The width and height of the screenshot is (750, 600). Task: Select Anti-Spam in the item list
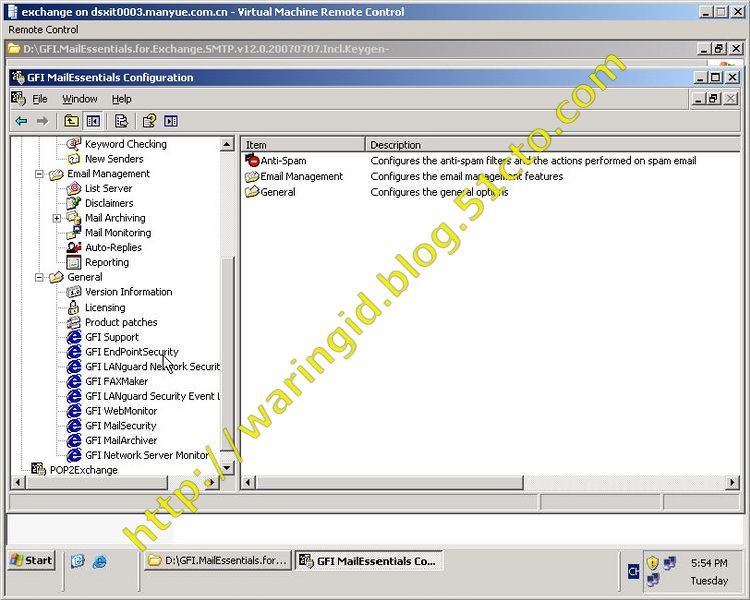pos(283,160)
